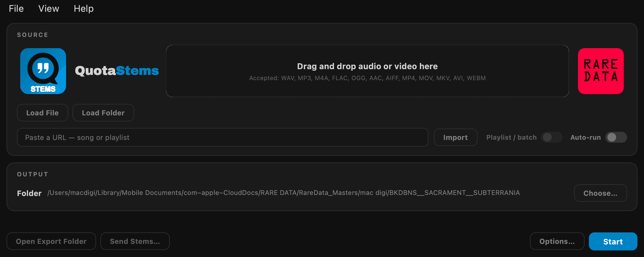The height and width of the screenshot is (257, 644).
Task: Click the blue Start button
Action: pyautogui.click(x=613, y=241)
